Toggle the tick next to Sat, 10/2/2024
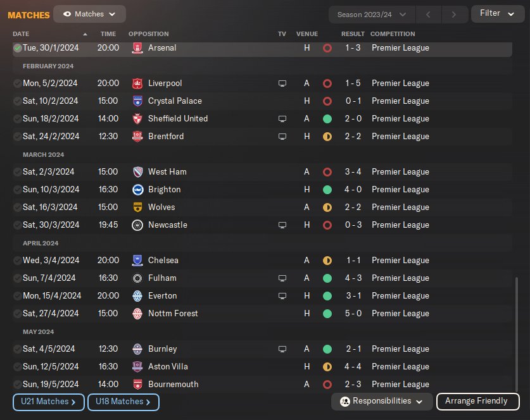This screenshot has height=420, width=530. click(17, 101)
